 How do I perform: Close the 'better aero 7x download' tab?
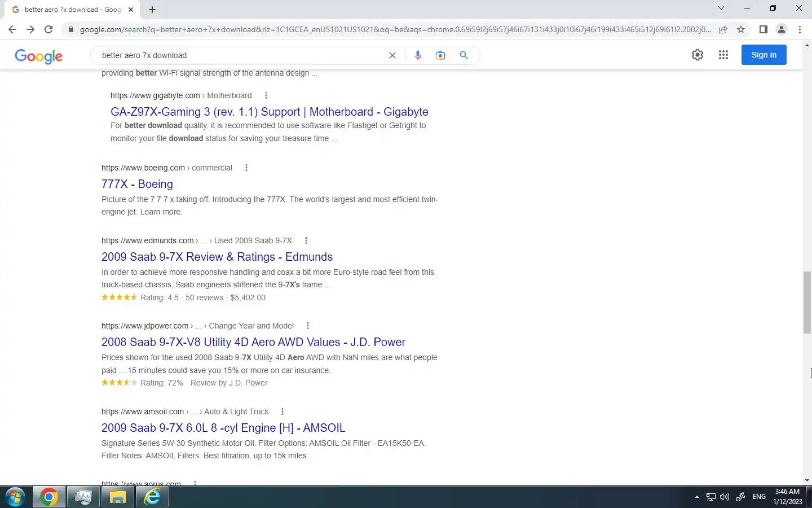tap(131, 10)
